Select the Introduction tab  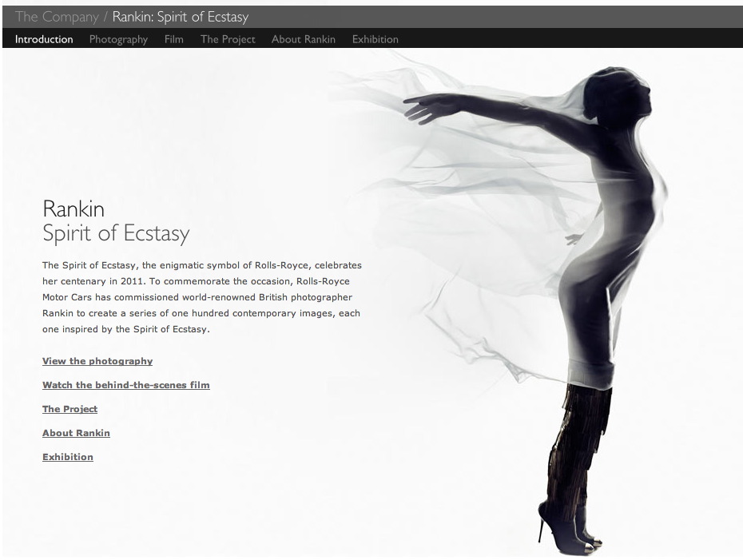click(x=44, y=39)
